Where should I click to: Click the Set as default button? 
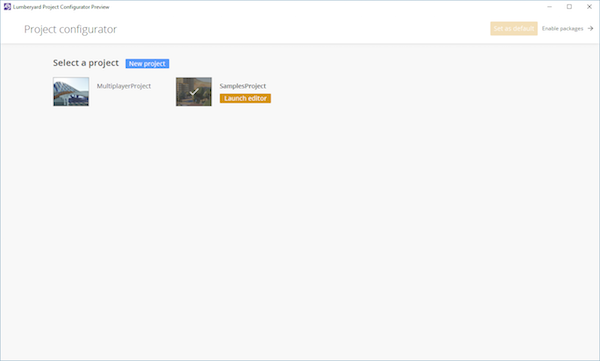pos(514,28)
